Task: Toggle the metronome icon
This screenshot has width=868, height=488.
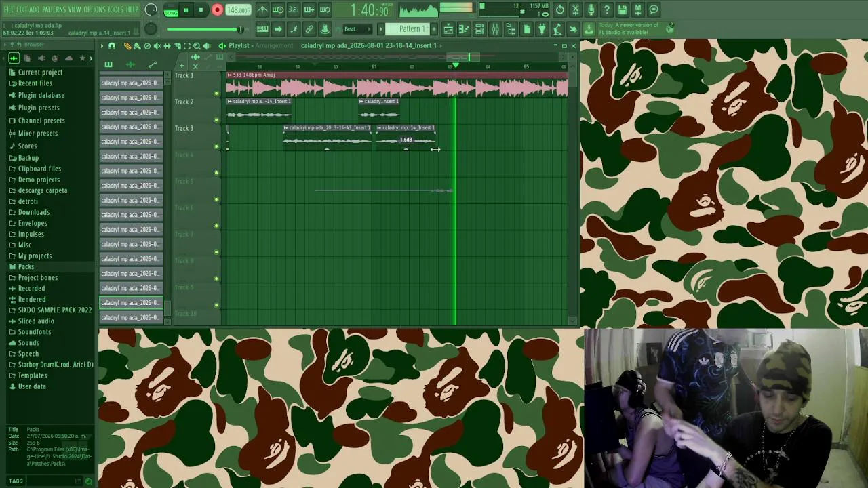Action: [262, 9]
